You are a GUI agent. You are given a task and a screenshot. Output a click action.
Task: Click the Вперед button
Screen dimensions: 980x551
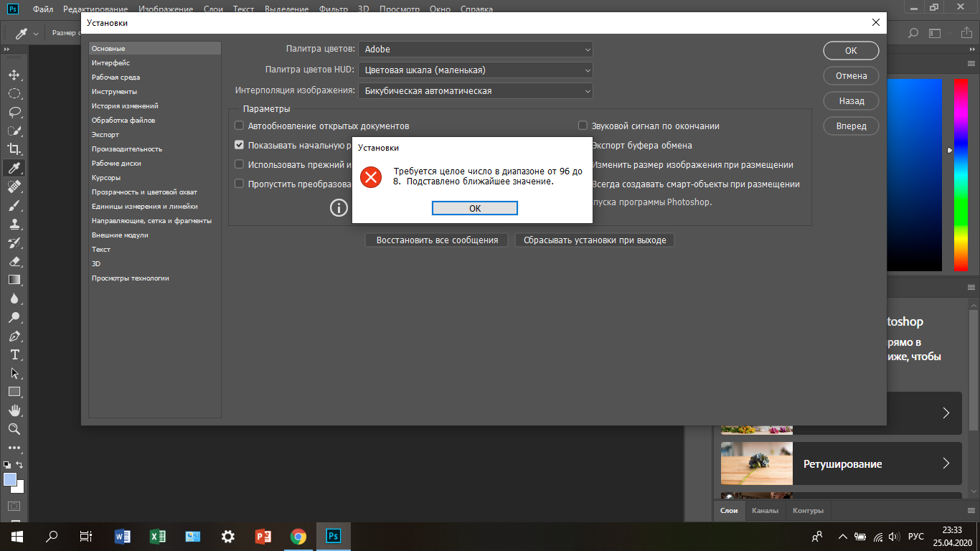(x=851, y=126)
